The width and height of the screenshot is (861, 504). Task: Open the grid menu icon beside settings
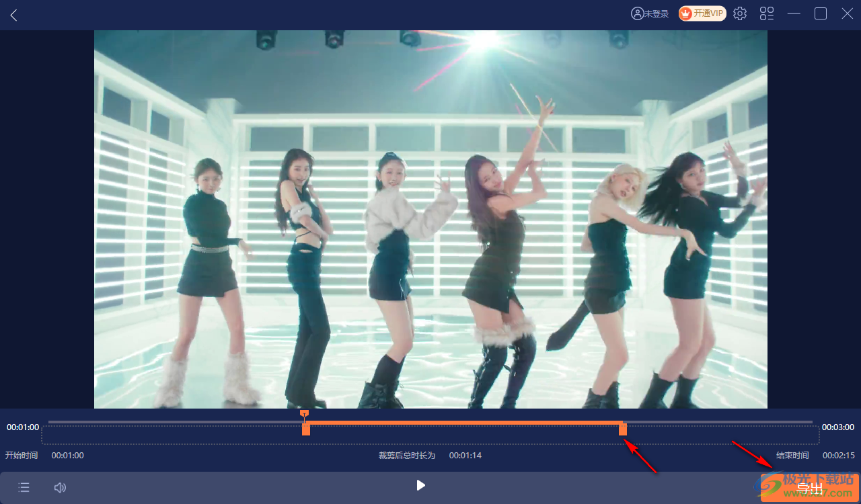point(767,13)
